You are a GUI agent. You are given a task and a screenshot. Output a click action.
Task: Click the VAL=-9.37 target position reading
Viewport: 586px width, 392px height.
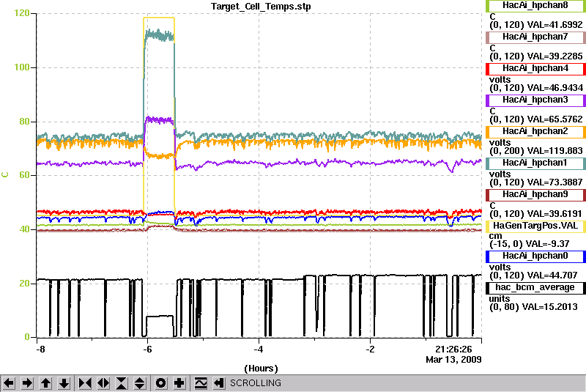point(547,244)
